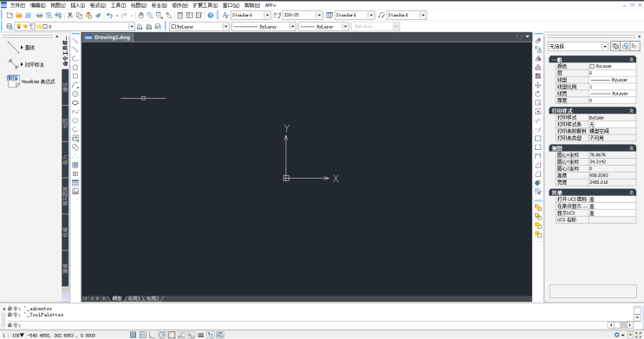Toggle the grid display in status bar

click(142, 335)
